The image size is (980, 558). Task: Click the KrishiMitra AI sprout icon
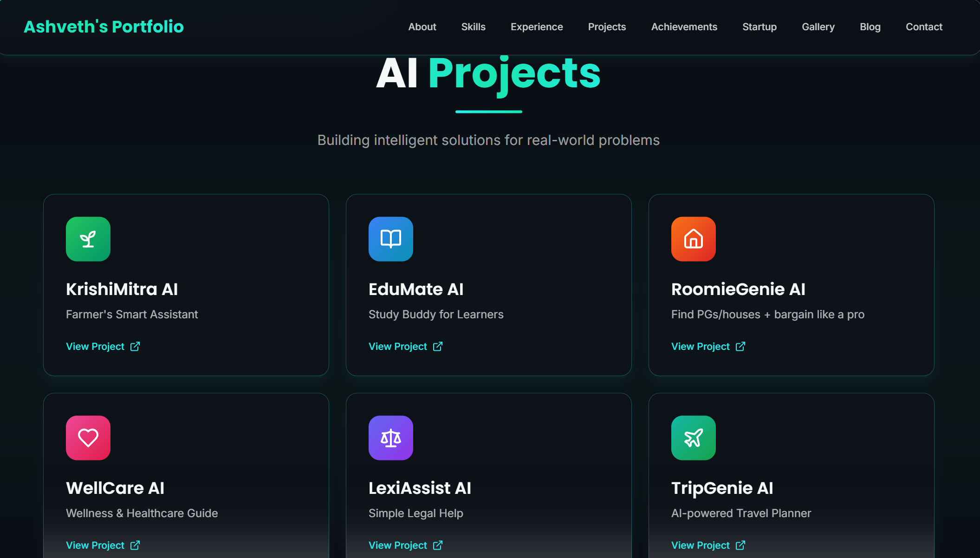pos(88,239)
